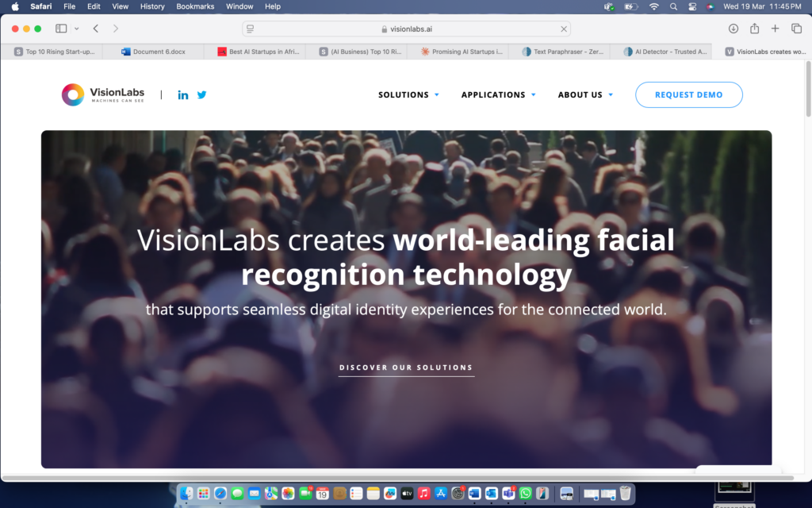The image size is (812, 508).
Task: Open Trash from the Dock
Action: point(626,494)
